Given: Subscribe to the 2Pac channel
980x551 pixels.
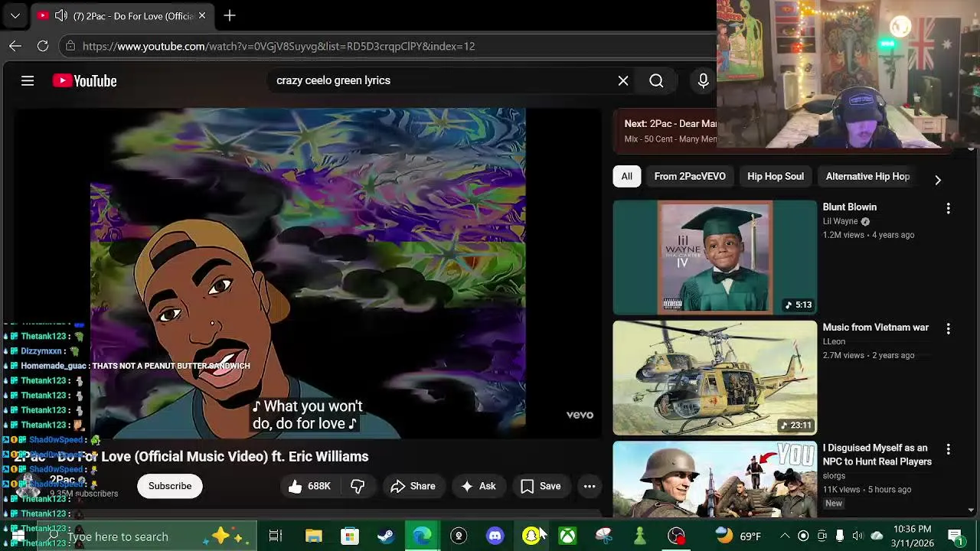Looking at the screenshot, I should [x=170, y=486].
